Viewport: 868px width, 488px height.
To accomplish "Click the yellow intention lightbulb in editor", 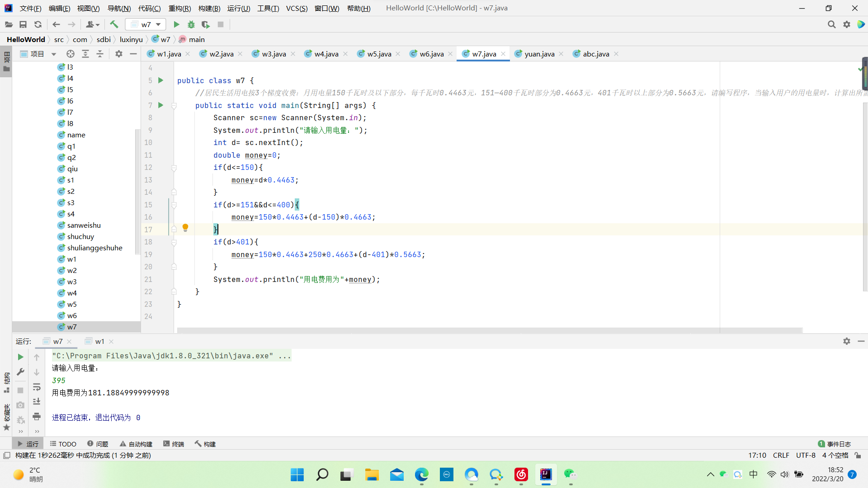I will click(x=185, y=228).
